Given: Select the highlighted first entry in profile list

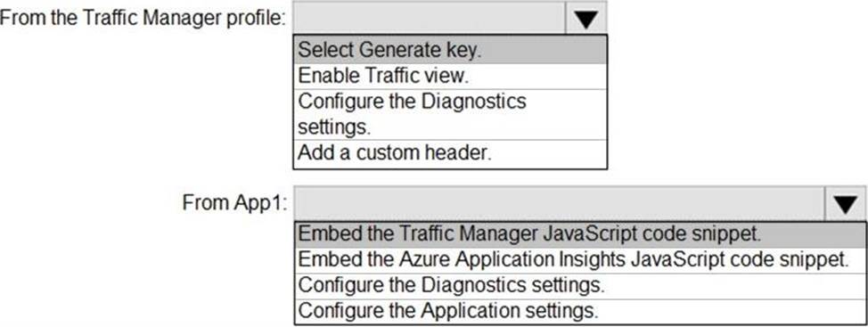Looking at the screenshot, I should (x=450, y=51).
